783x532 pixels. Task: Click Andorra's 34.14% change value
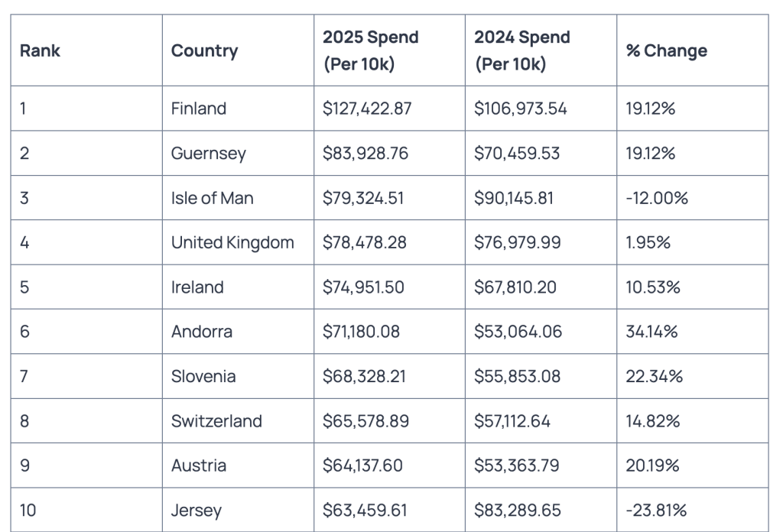point(652,332)
